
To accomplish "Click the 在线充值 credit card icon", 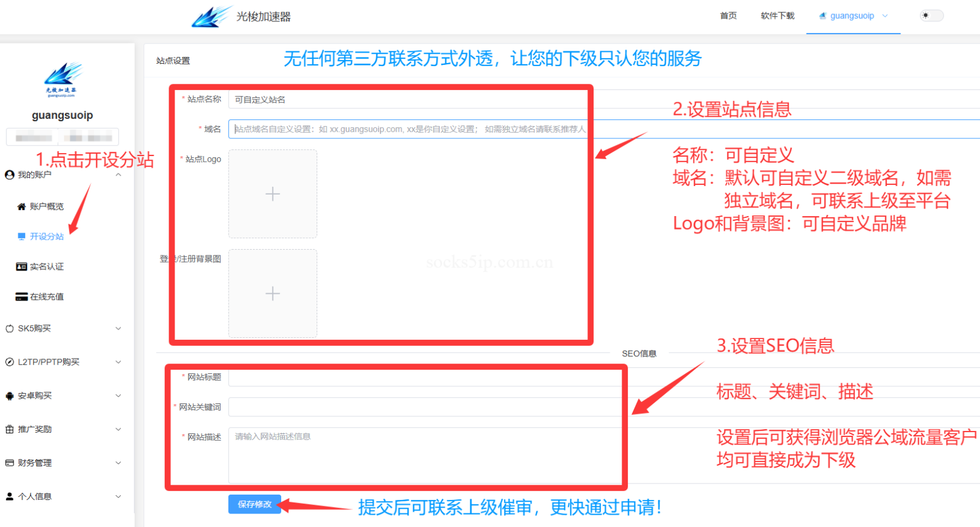I will 21,297.
